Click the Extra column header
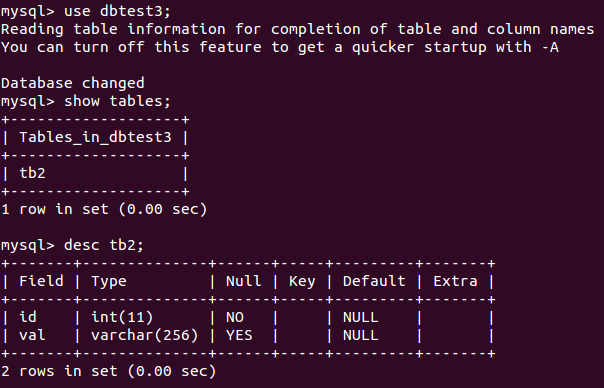The width and height of the screenshot is (604, 388). pyautogui.click(x=455, y=281)
